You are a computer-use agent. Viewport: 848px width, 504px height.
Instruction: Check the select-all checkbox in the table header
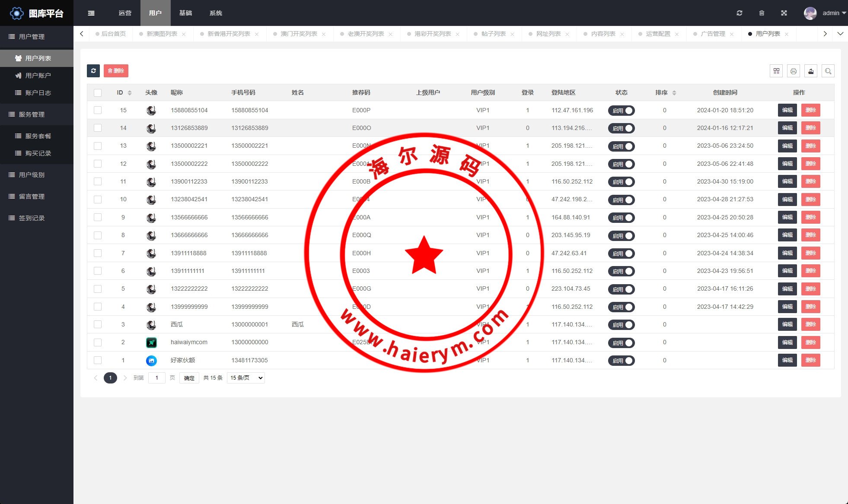[x=98, y=93]
